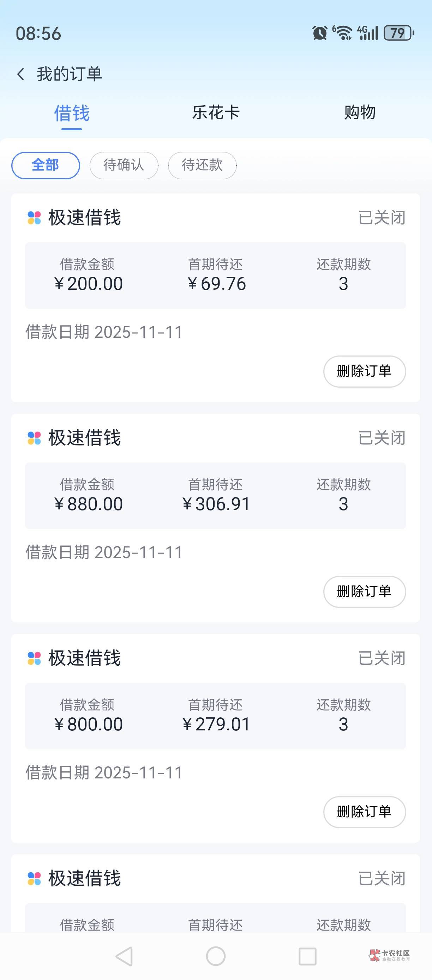Select the 待确认 filter chip

pos(124,166)
